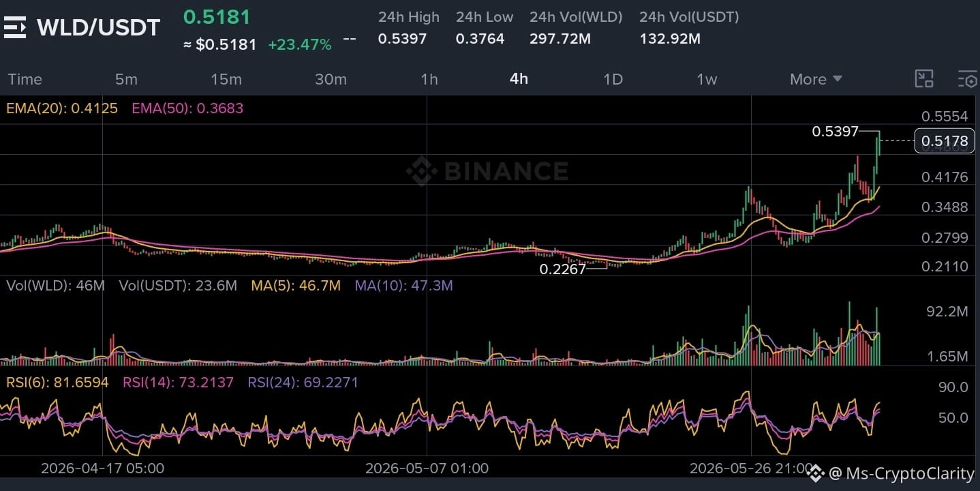Click the current price tag 0.5178
This screenshot has height=491, width=980.
[x=944, y=141]
